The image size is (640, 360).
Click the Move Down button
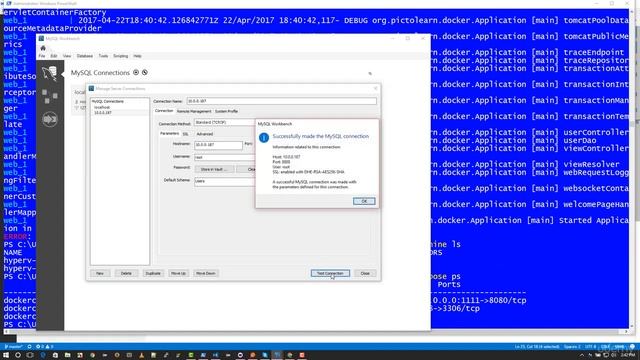(x=205, y=273)
